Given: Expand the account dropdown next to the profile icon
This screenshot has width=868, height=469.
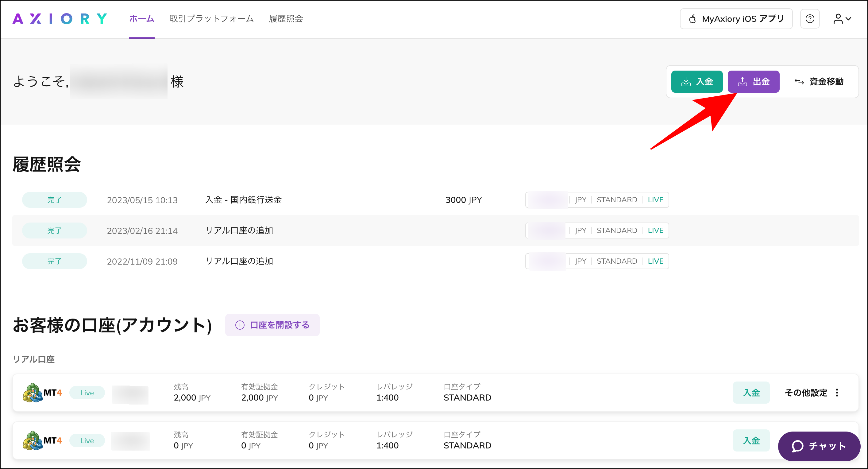Looking at the screenshot, I should 849,18.
